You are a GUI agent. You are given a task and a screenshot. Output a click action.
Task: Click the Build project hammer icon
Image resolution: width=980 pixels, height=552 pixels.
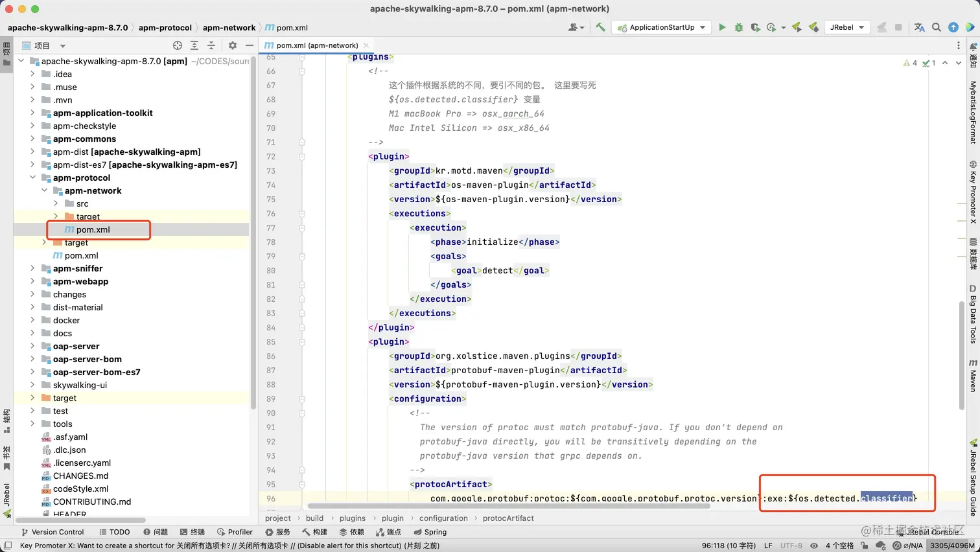pyautogui.click(x=600, y=27)
